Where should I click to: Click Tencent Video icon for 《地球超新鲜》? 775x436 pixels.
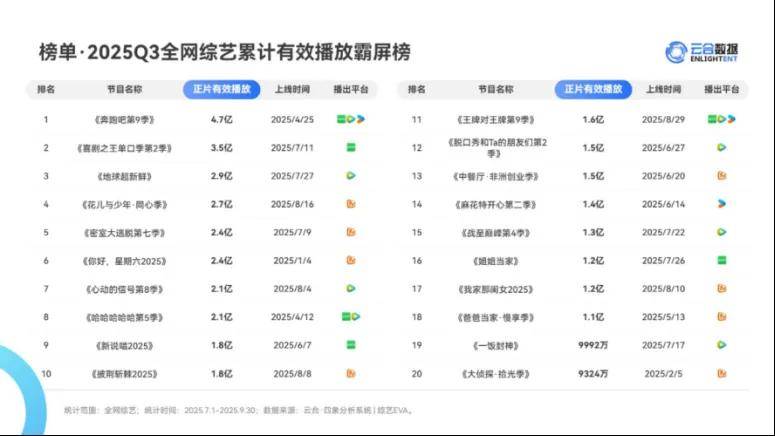click(x=351, y=176)
